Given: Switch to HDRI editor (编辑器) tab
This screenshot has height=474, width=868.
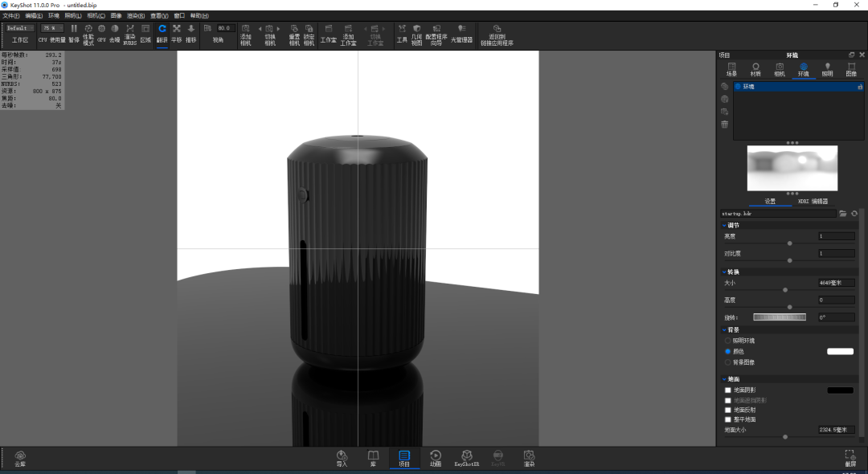Looking at the screenshot, I should (813, 202).
